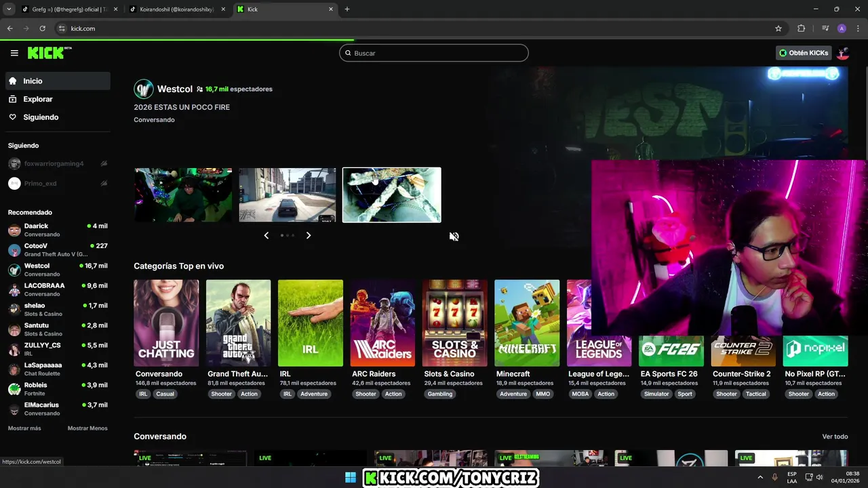Viewport: 868px width, 488px height.
Task: Open the user profile avatar menu
Action: click(843, 53)
